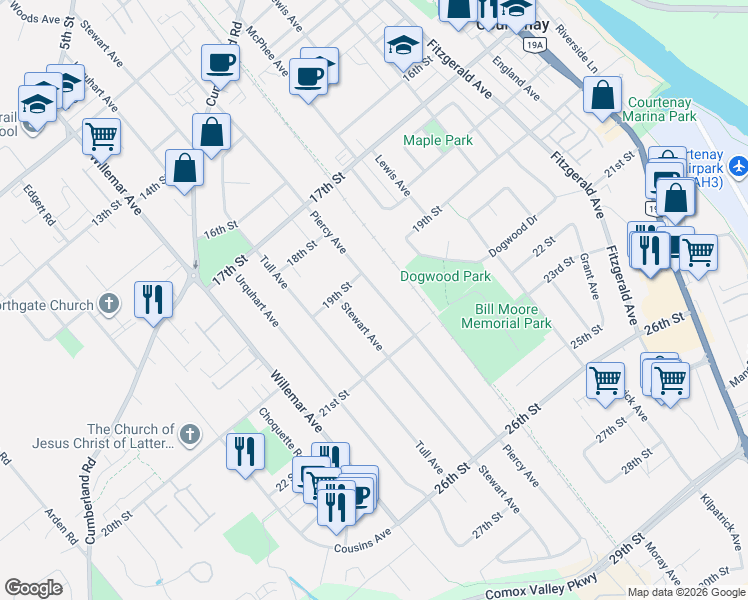Select shopping cart marker near 25th St

click(605, 382)
